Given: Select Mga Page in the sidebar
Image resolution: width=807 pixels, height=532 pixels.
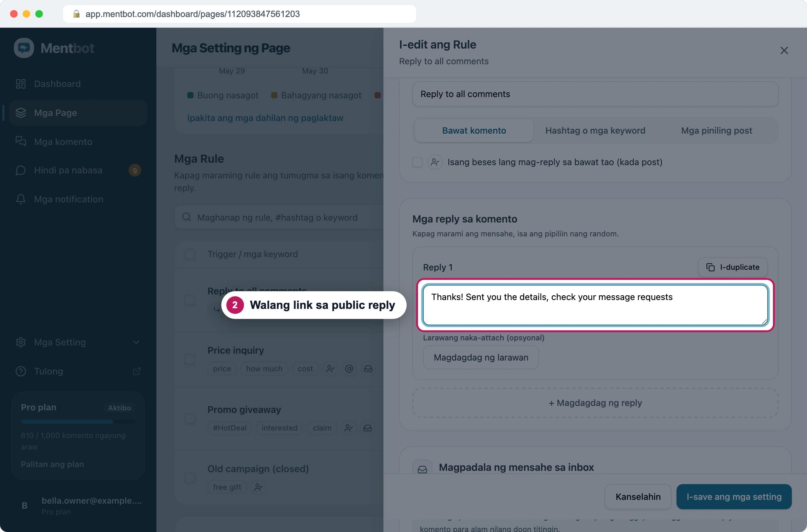Looking at the screenshot, I should [78, 113].
